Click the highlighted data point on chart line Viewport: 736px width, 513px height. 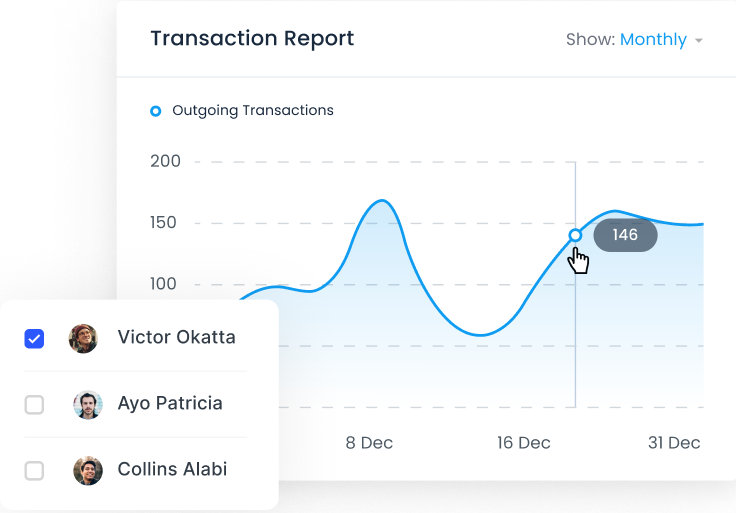(x=575, y=235)
